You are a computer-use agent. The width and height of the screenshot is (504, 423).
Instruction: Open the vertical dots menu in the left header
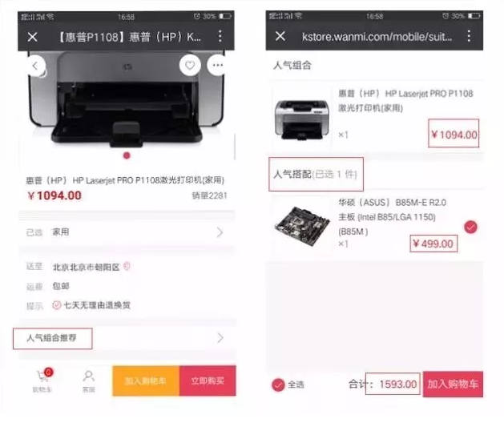coord(220,36)
